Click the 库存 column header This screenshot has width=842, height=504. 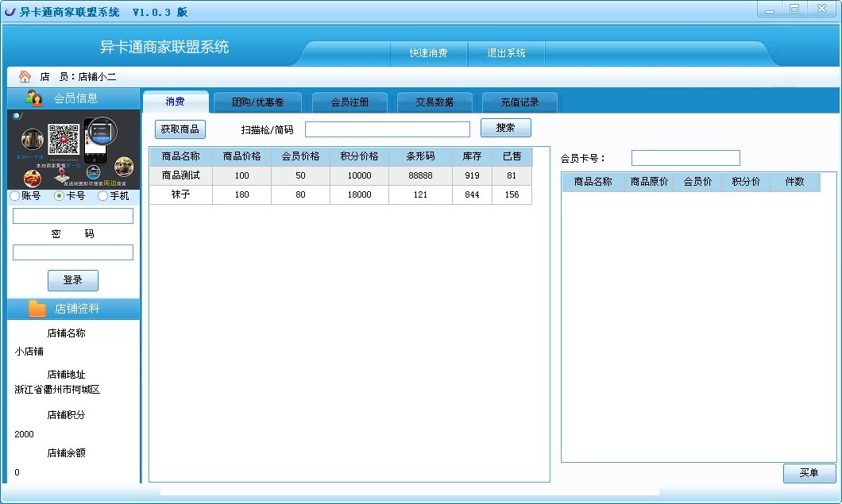click(472, 156)
